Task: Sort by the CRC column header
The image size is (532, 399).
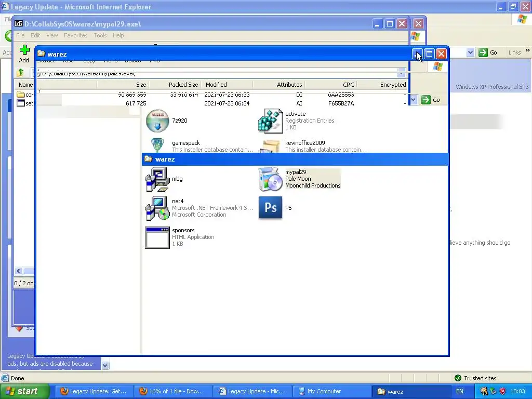Action: tap(331, 85)
